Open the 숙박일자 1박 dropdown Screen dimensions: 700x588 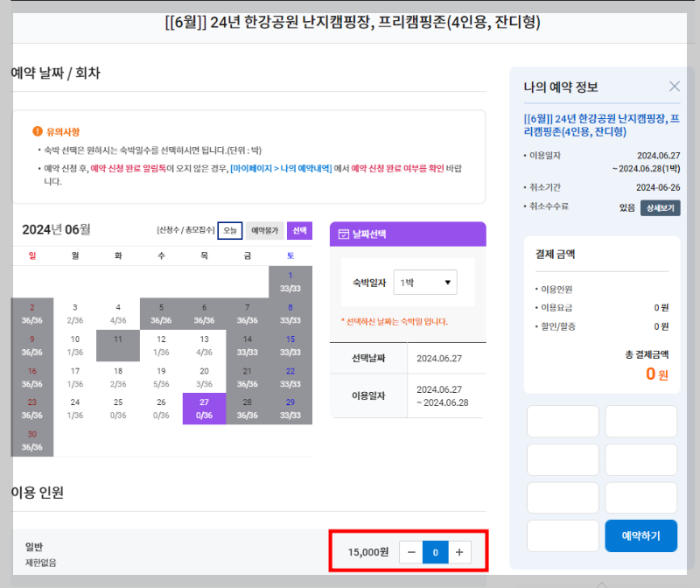click(x=425, y=282)
